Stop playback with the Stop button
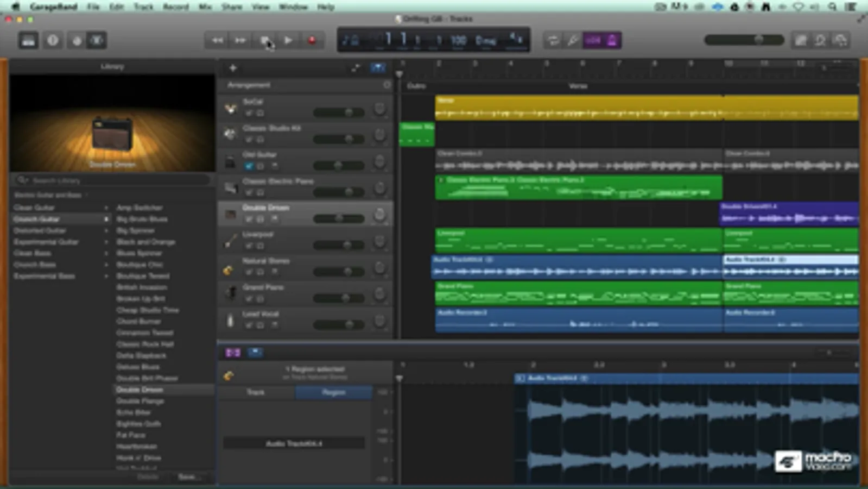868x489 pixels. click(265, 40)
